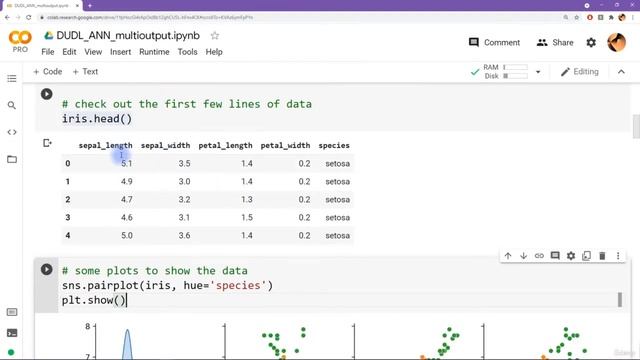Click the Google Drive icon beside notebook title
640x360 pixels.
coord(49,36)
